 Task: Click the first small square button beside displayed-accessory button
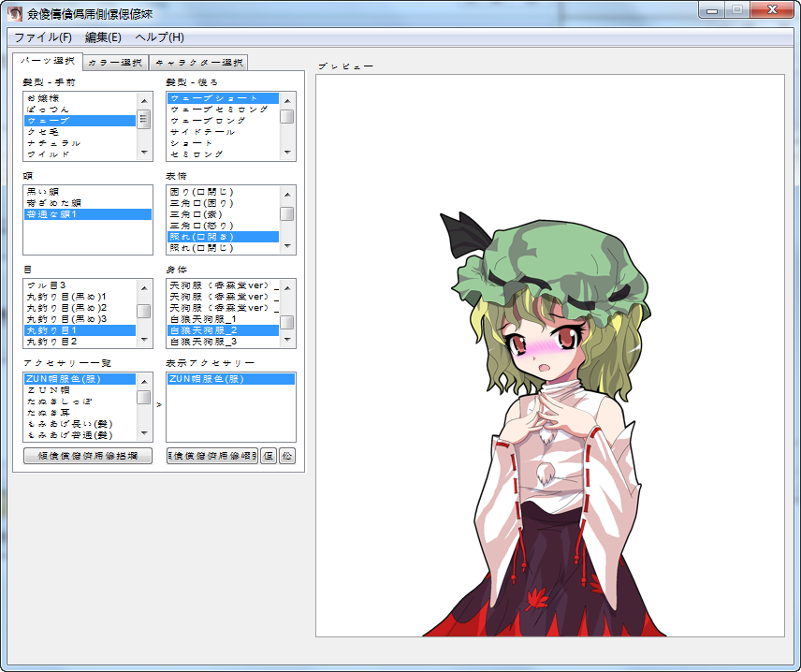[269, 455]
